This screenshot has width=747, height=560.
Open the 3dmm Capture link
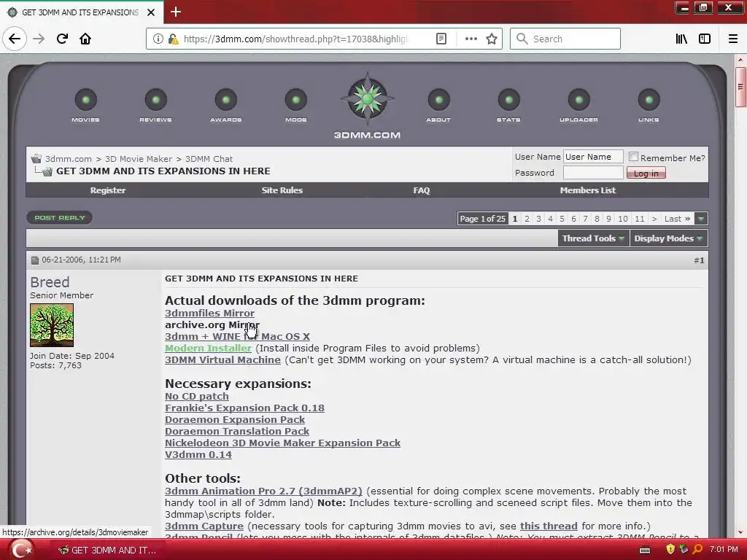(204, 526)
